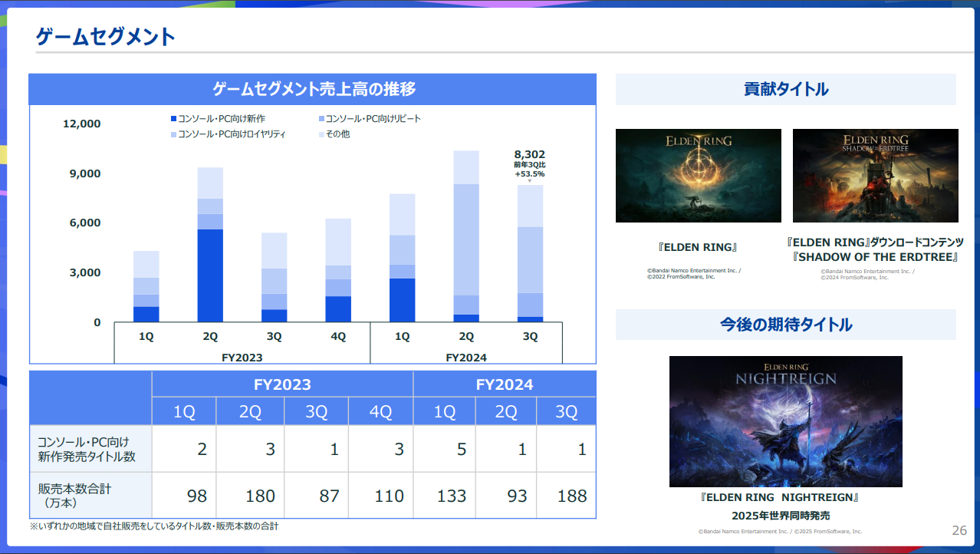This screenshot has width=980, height=554.
Task: Click the その他 legend swatch
Action: [x=321, y=134]
